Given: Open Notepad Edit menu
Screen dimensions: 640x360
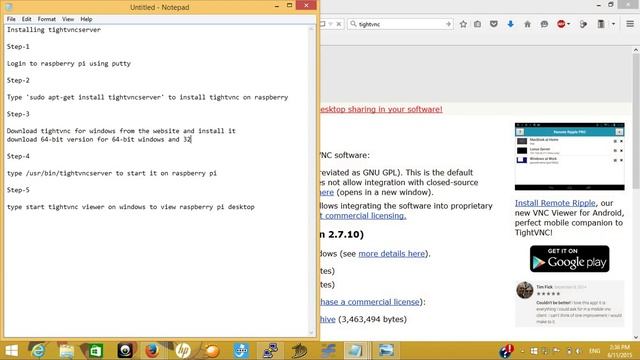Looking at the screenshot, I should 27,19.
